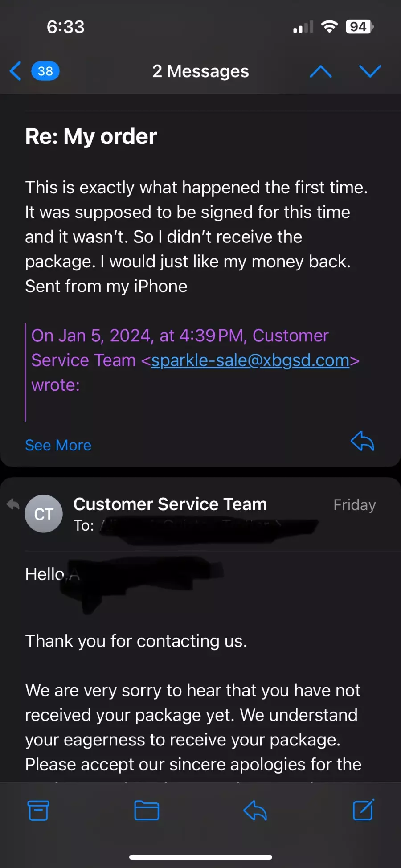The image size is (401, 868).
Task: Tap the 6:33 status bar clock
Action: coord(65,27)
